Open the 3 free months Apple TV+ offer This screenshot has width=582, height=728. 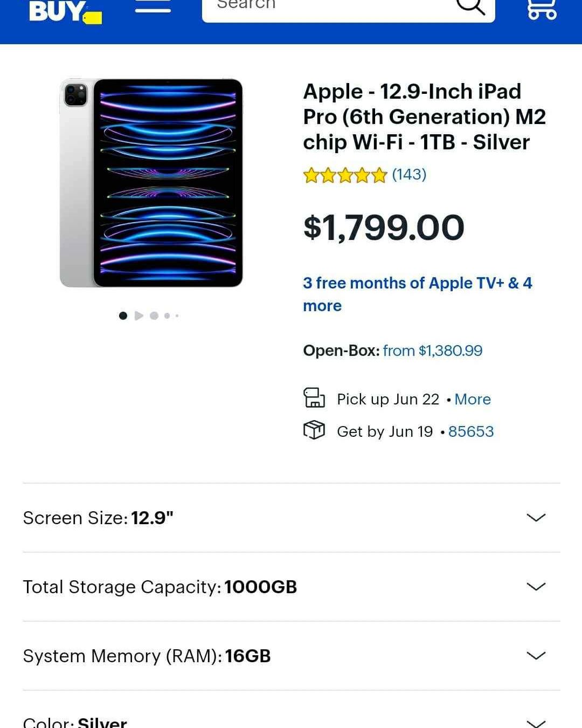pyautogui.click(x=418, y=294)
